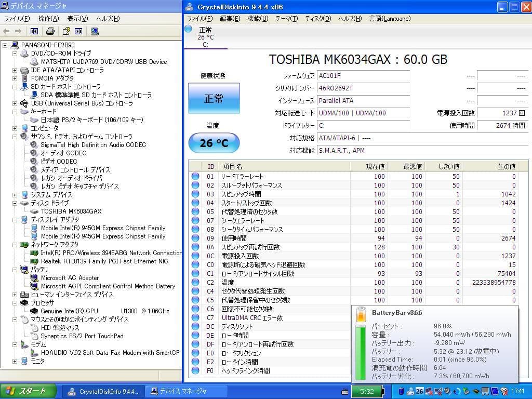Click the PANASONI-EE2B90 computer root icon
The width and height of the screenshot is (532, 399).
pyautogui.click(x=15, y=45)
